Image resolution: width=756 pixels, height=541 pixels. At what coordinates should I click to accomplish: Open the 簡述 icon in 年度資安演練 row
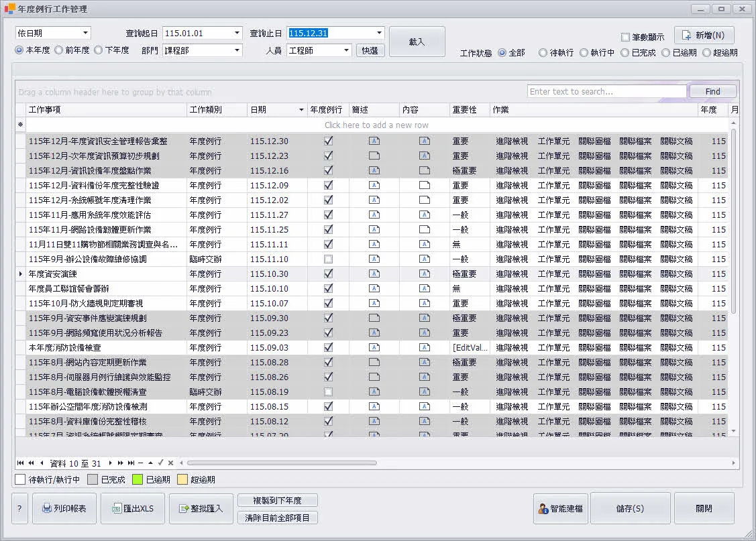coord(374,274)
